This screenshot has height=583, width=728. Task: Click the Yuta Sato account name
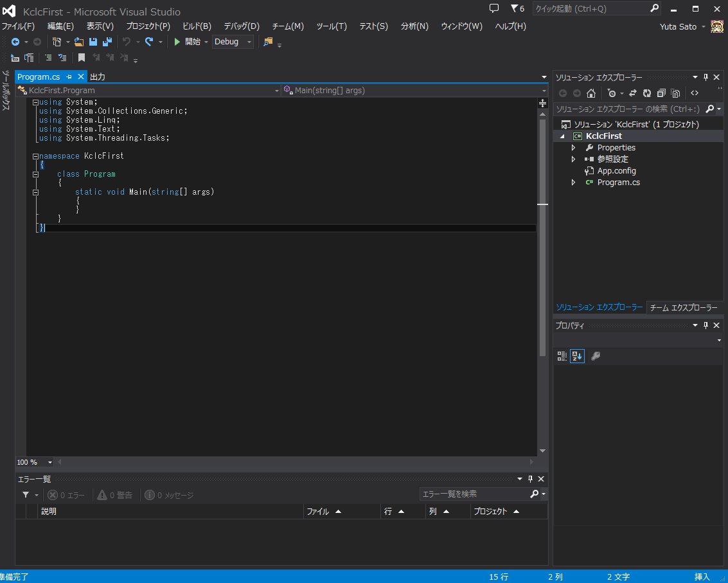(678, 26)
